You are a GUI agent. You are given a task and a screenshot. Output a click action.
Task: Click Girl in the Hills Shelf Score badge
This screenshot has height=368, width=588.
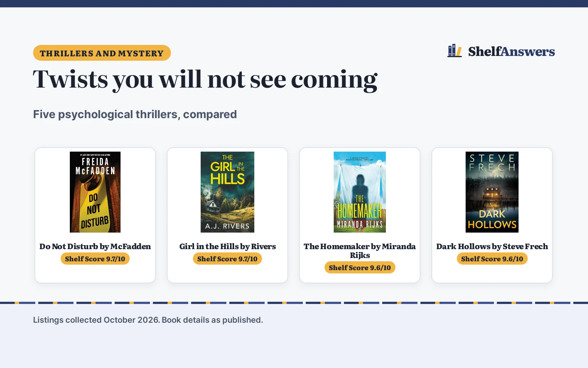tap(227, 259)
